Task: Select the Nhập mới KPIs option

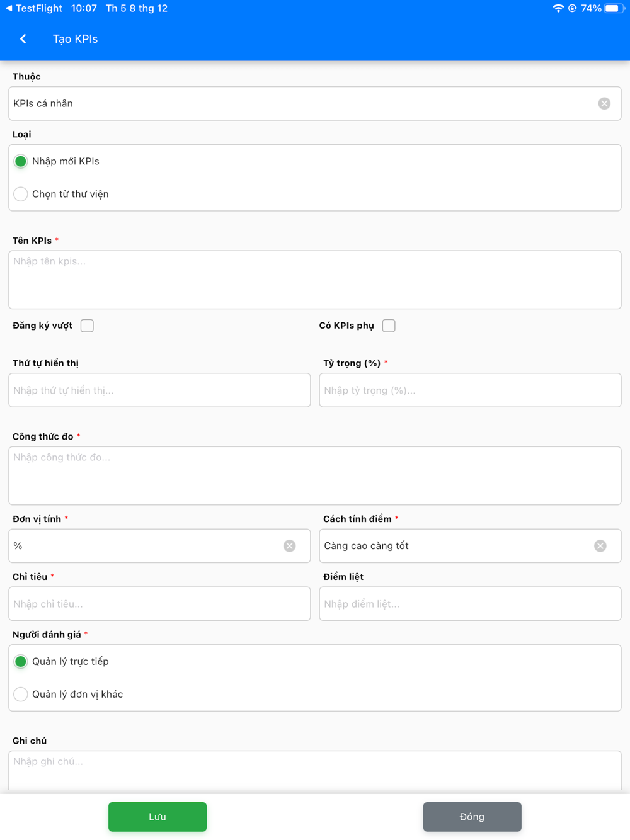Action: [21, 161]
